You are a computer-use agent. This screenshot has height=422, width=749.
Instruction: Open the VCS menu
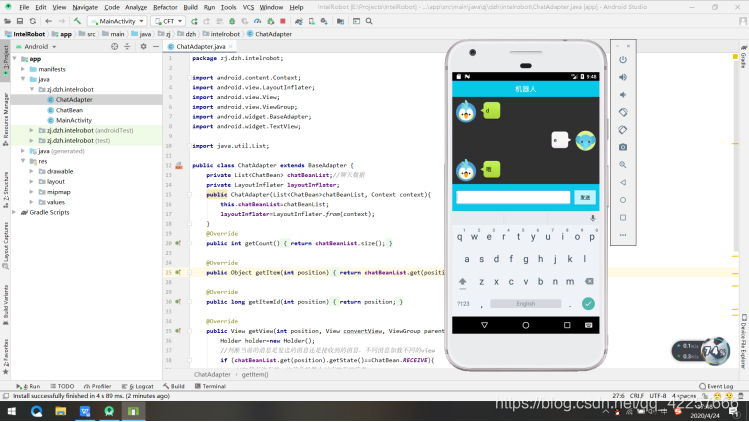[248, 7]
